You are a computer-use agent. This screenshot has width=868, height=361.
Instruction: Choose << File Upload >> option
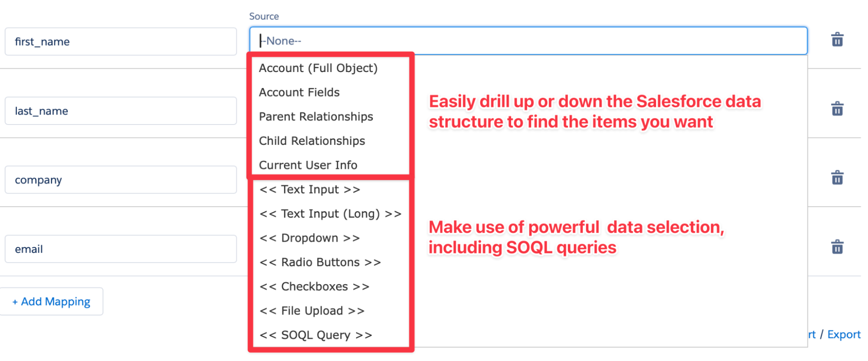coord(312,311)
